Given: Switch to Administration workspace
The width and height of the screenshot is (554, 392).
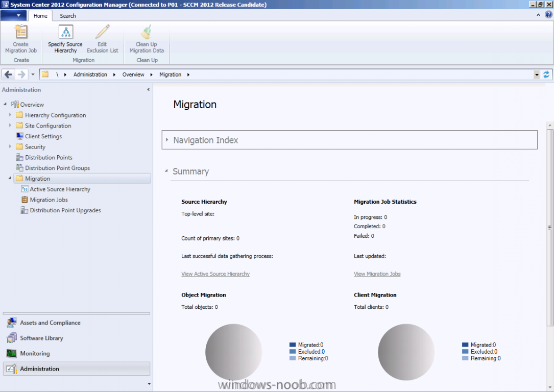Looking at the screenshot, I should [77, 369].
